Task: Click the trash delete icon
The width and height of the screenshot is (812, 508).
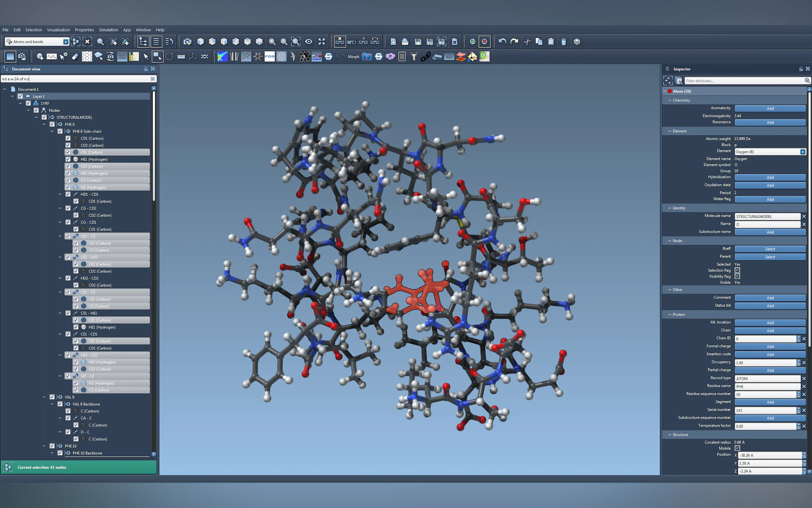Action: click(x=564, y=42)
